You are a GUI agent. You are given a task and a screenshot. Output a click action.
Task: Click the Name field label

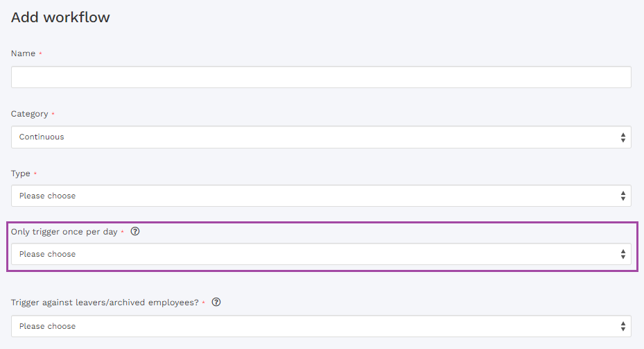23,54
